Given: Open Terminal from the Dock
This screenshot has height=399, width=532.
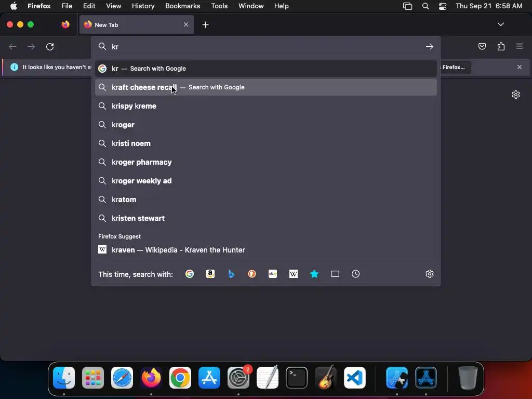Looking at the screenshot, I should pyautogui.click(x=297, y=378).
